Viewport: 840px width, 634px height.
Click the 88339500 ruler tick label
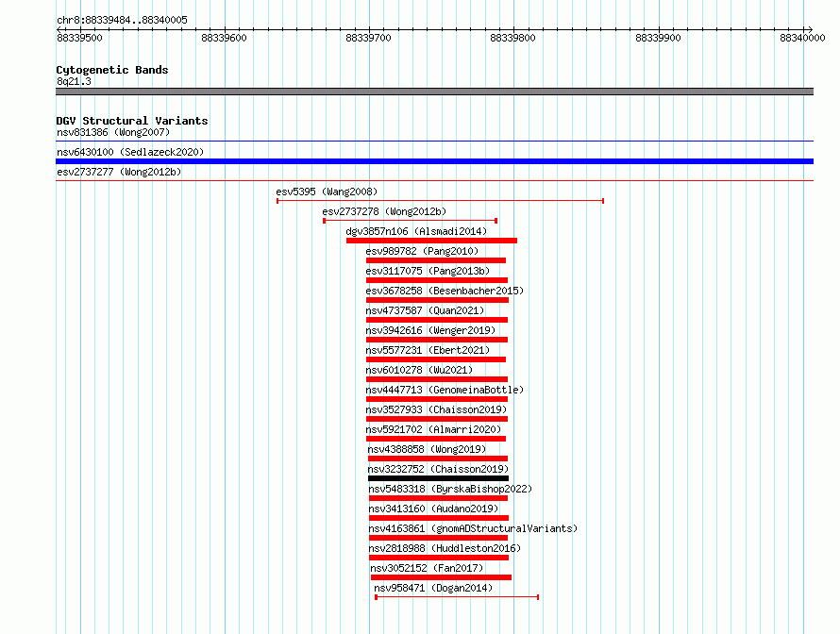[79, 38]
